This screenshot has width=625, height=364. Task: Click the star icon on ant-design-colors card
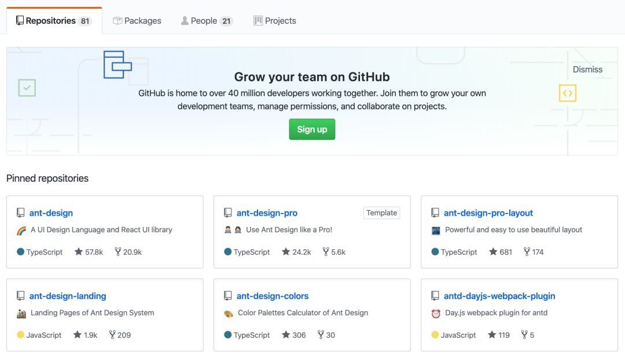pos(286,334)
